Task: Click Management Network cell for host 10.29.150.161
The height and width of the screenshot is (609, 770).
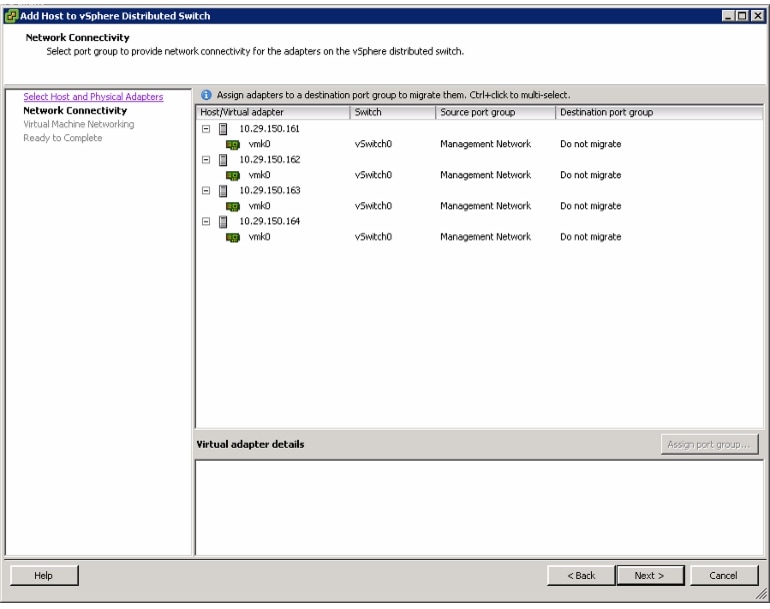Action: 486,144
